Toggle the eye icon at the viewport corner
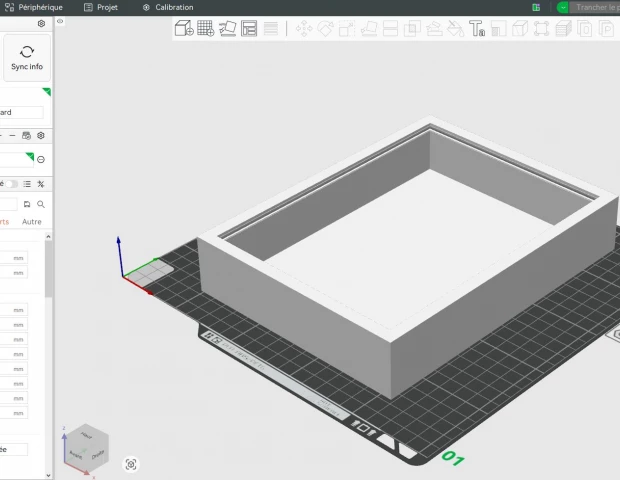Viewport: 620px width, 480px height. click(x=60, y=21)
